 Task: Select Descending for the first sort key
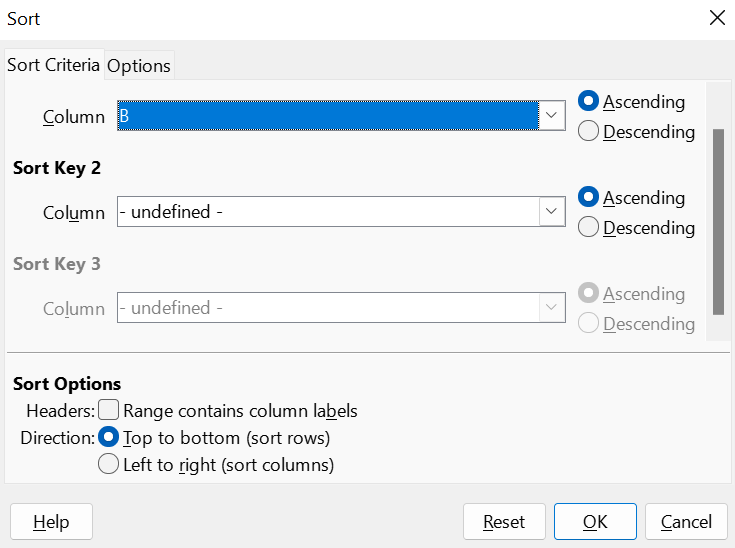click(636, 131)
